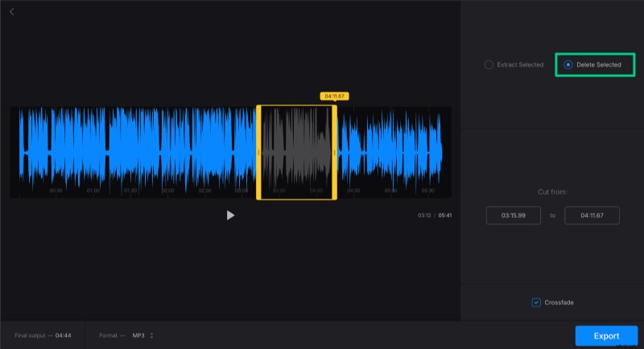Screen dimensions: 644x349
Task: Edit the cut end time 04:11.67
Action: 592,216
